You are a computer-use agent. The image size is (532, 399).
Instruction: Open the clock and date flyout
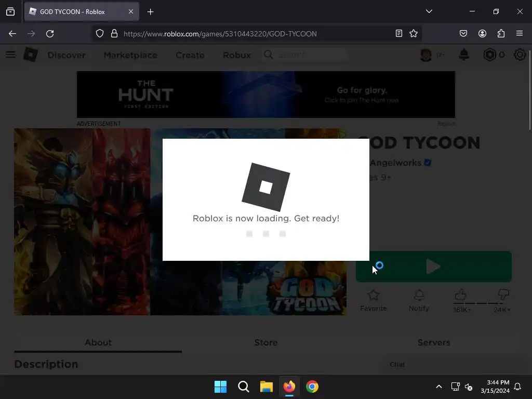point(495,387)
